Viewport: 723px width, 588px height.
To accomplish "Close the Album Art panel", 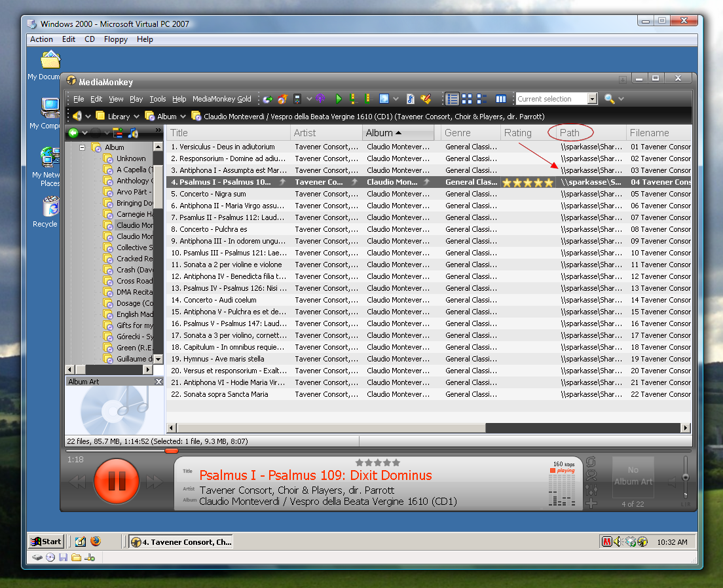I will click(x=158, y=381).
